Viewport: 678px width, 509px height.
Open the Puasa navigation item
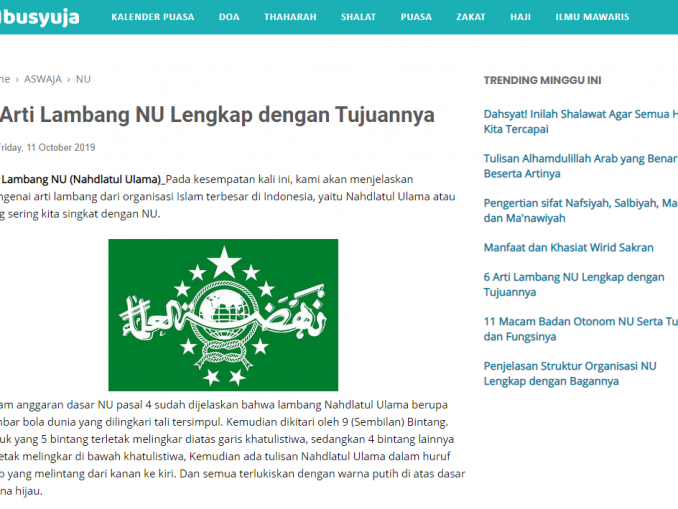416,17
